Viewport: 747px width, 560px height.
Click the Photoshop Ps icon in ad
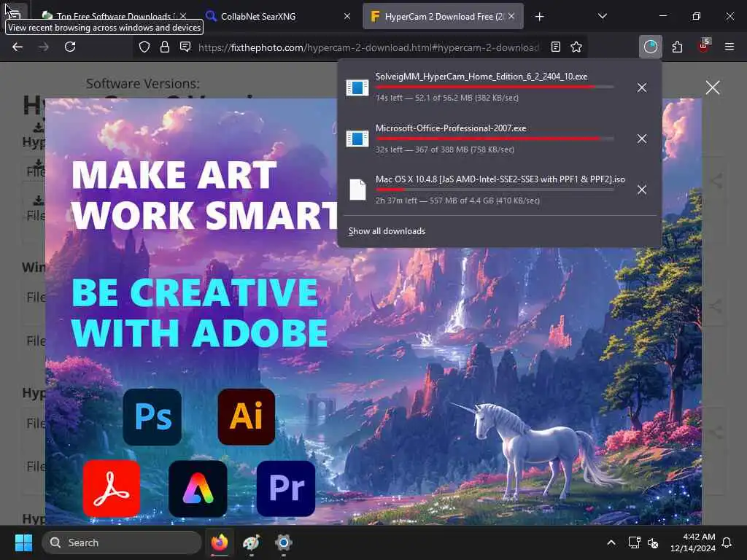click(x=152, y=417)
